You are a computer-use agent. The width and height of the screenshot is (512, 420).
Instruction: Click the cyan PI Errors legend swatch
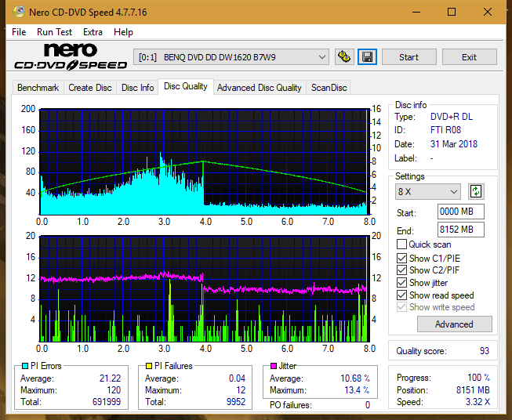pyautogui.click(x=24, y=366)
